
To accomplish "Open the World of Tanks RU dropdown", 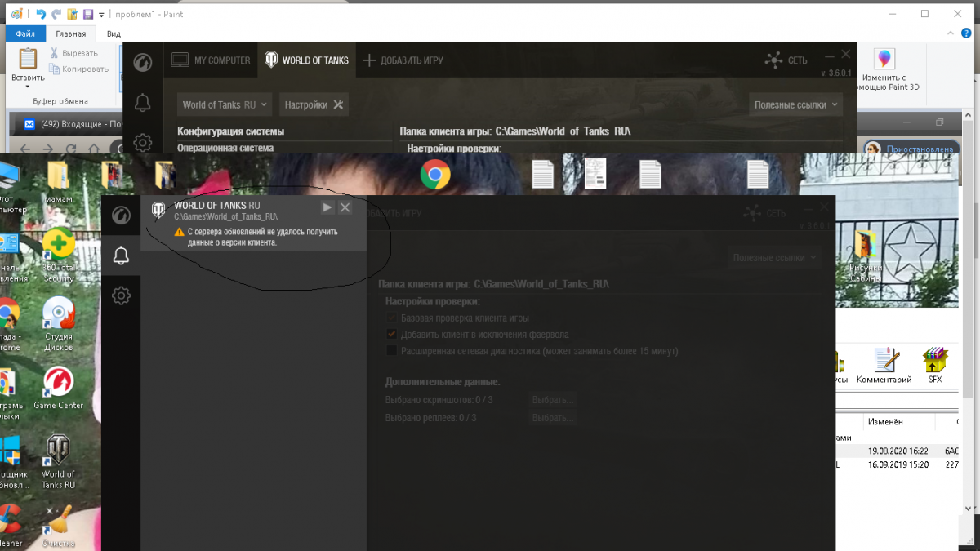I will [225, 104].
